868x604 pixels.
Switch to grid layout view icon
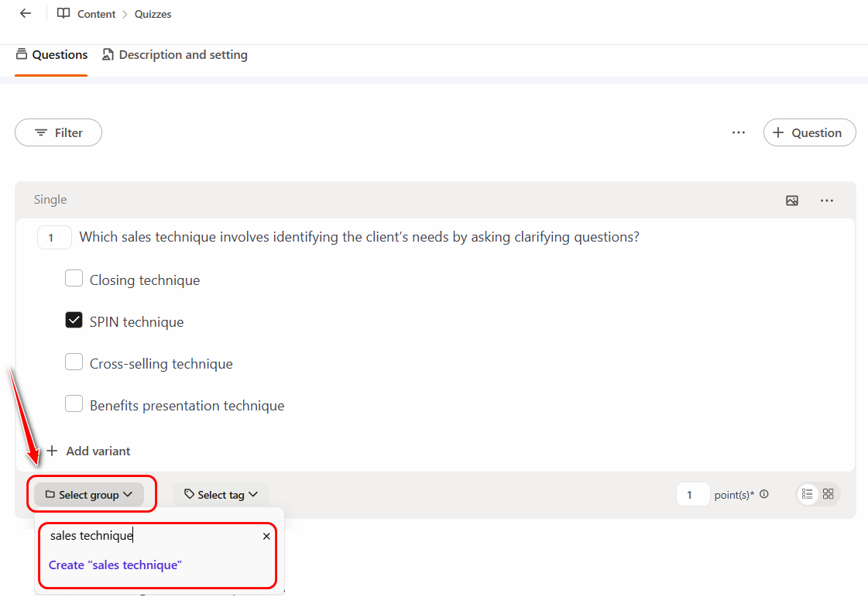pos(829,494)
